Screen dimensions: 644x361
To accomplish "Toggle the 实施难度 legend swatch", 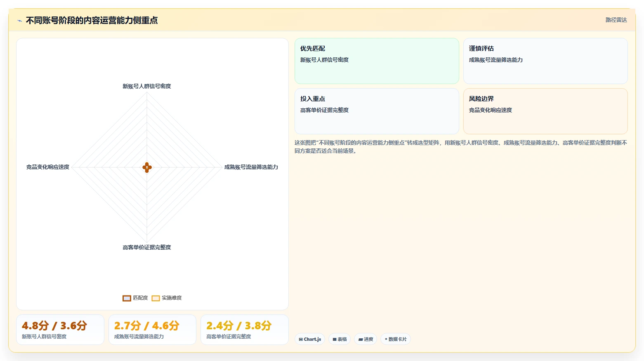I will (x=156, y=298).
